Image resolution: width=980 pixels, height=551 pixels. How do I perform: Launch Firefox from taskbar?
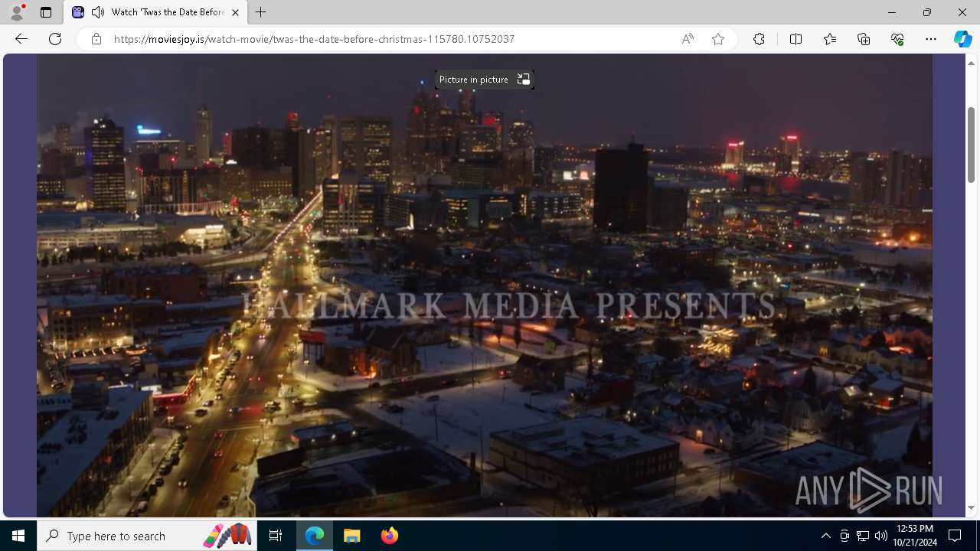tap(389, 536)
